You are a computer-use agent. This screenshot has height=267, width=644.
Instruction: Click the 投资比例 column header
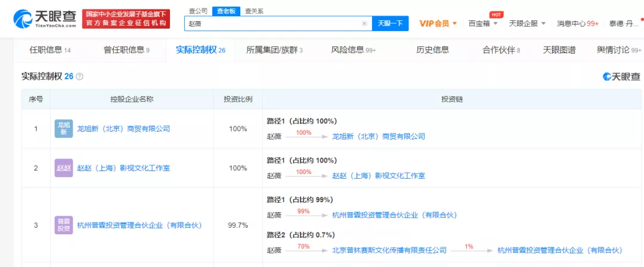(x=238, y=99)
